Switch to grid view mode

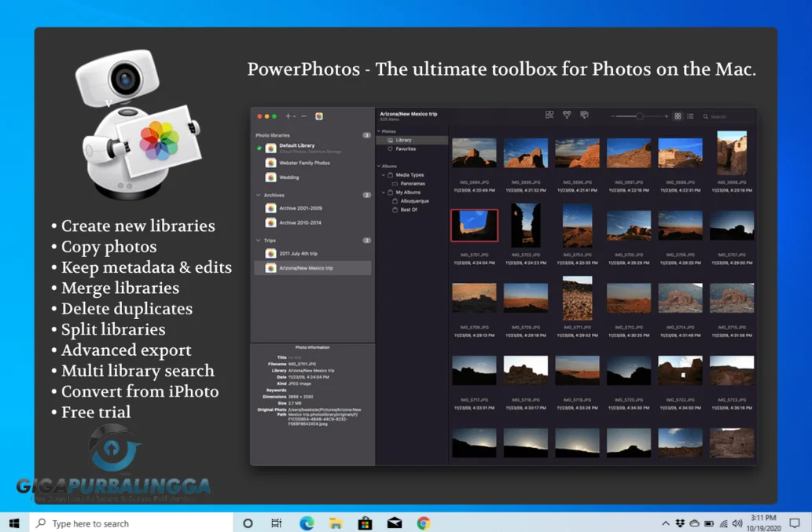tap(678, 116)
